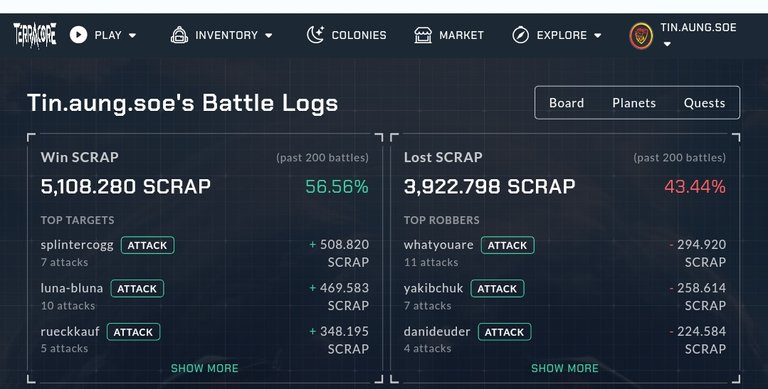Attack whatyouare from top robbers
This screenshot has width=768, height=389.
[507, 245]
